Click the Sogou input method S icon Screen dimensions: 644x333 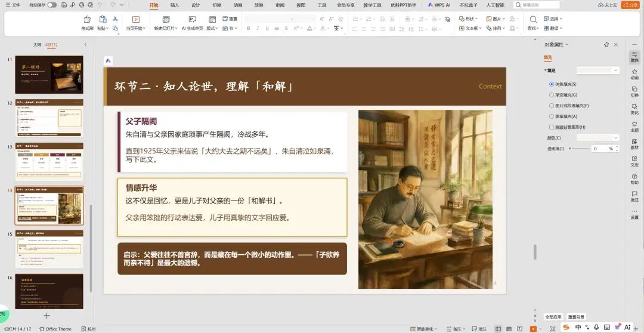click(566, 327)
